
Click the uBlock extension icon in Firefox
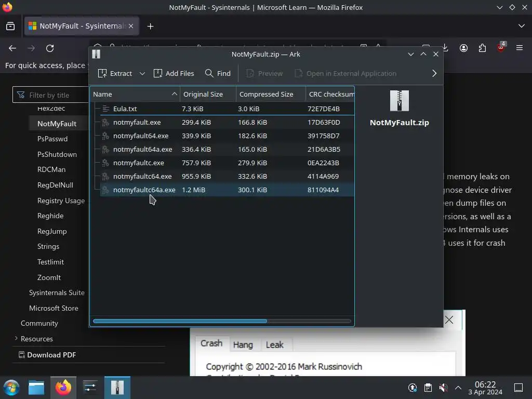click(501, 47)
